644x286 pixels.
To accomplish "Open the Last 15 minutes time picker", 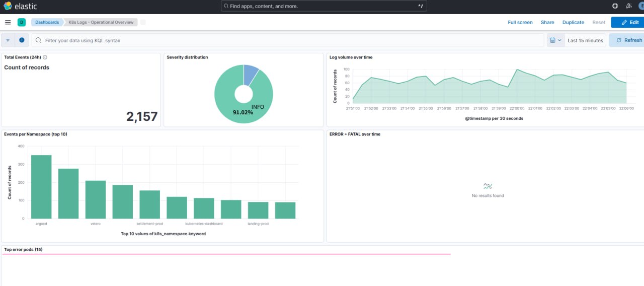I will coord(585,40).
